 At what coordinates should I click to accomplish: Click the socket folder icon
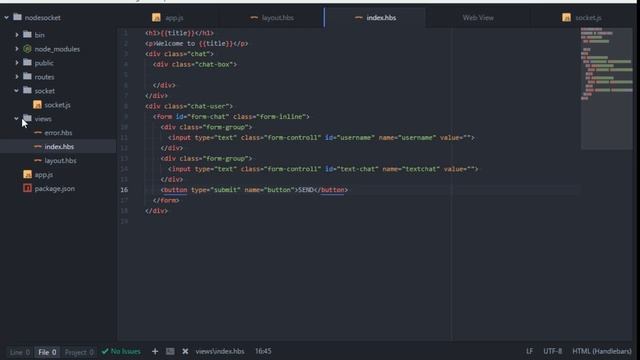point(27,90)
